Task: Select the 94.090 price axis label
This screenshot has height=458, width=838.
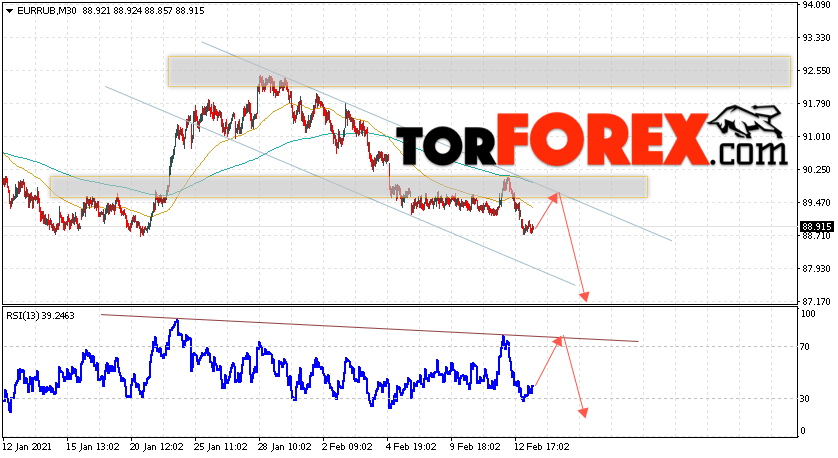Action: click(x=816, y=5)
